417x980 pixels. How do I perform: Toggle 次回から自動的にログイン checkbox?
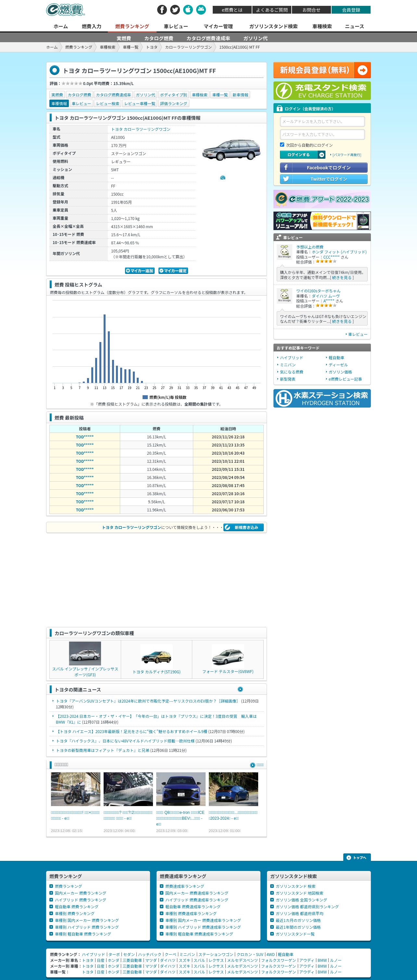point(282,144)
